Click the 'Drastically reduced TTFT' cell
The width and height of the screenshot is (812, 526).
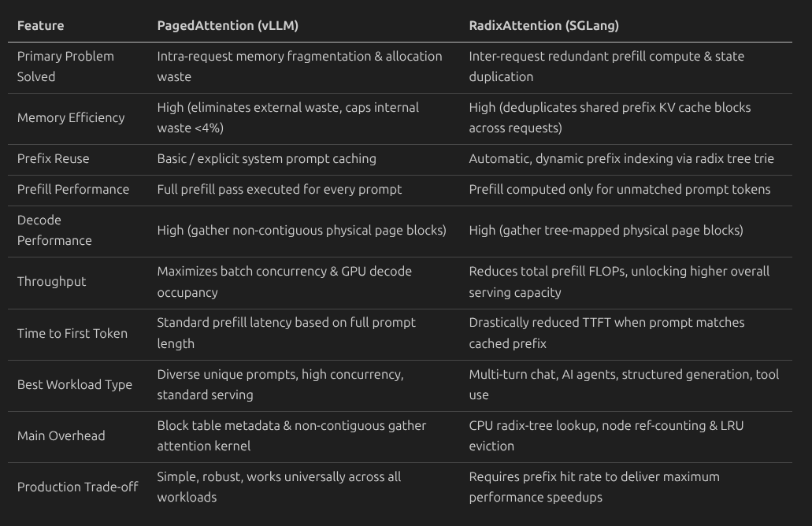[606, 333]
